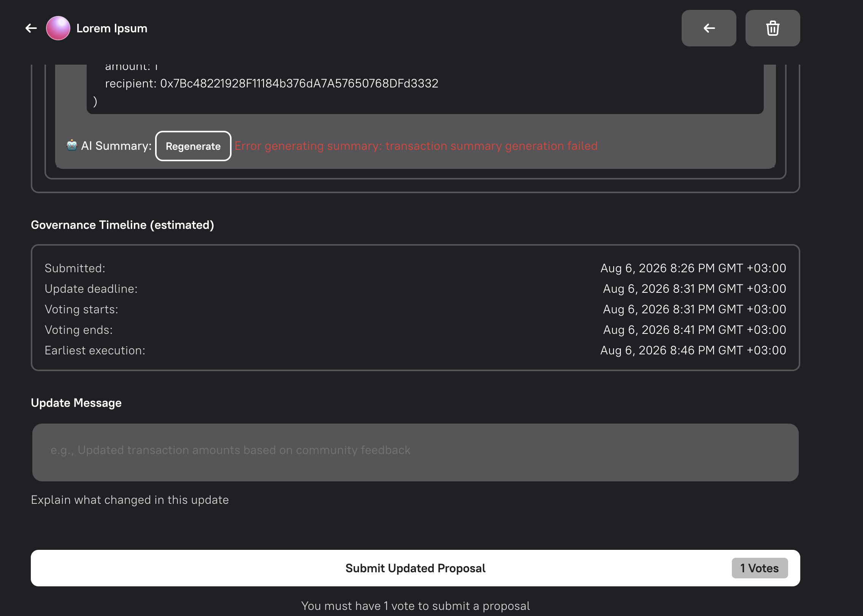Click the Update deadline row label

(91, 289)
